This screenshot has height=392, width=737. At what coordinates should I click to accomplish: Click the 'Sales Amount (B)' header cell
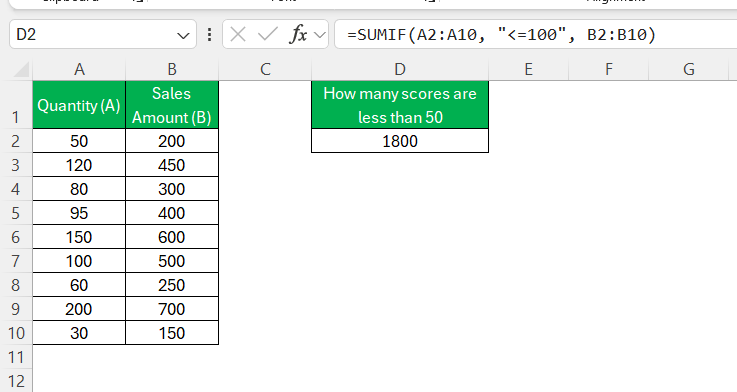172,105
